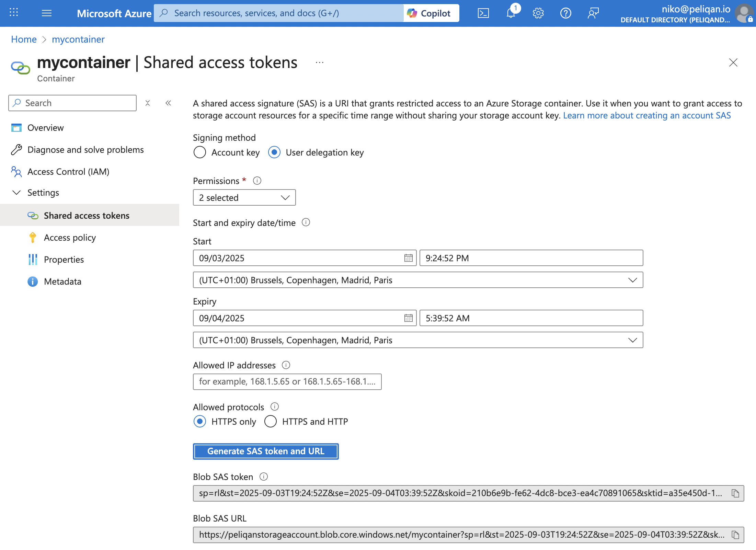The width and height of the screenshot is (756, 550).
Task: Click the more options ellipsis by title
Action: (x=320, y=62)
